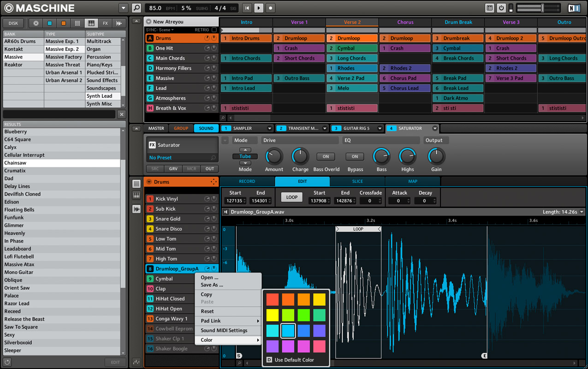Select the FX filter icon
The width and height of the screenshot is (588, 369).
pos(105,23)
